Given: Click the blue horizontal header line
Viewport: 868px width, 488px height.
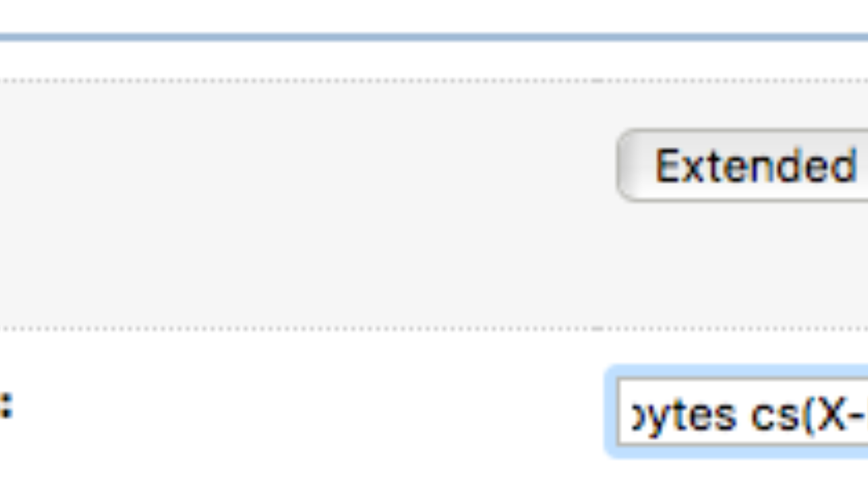Looking at the screenshot, I should coord(434,37).
